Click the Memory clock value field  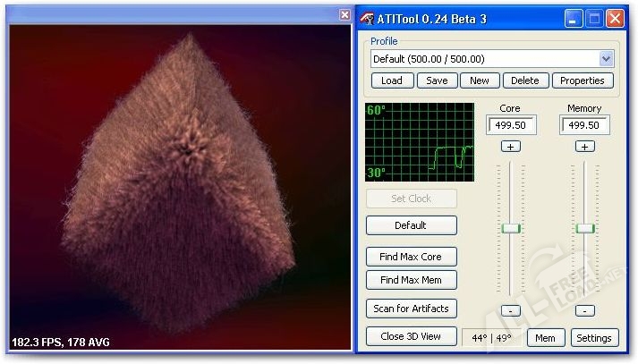tap(585, 126)
